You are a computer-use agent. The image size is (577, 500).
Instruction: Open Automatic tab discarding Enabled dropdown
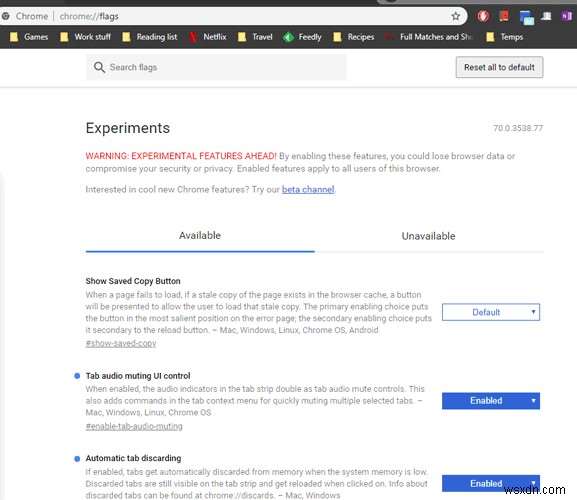coord(491,483)
